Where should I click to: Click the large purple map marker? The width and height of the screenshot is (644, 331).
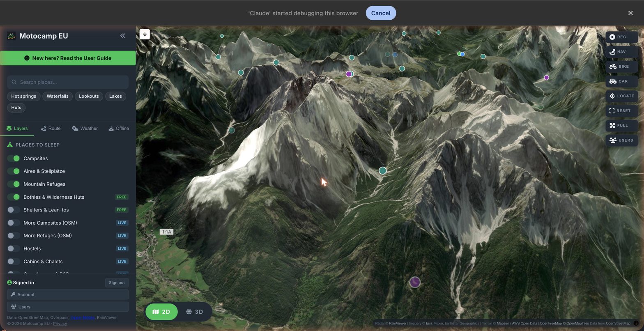click(415, 282)
